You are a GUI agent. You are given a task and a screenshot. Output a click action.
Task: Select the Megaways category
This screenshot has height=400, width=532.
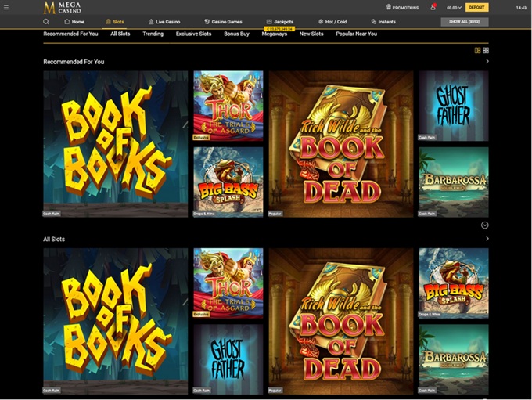(x=274, y=34)
